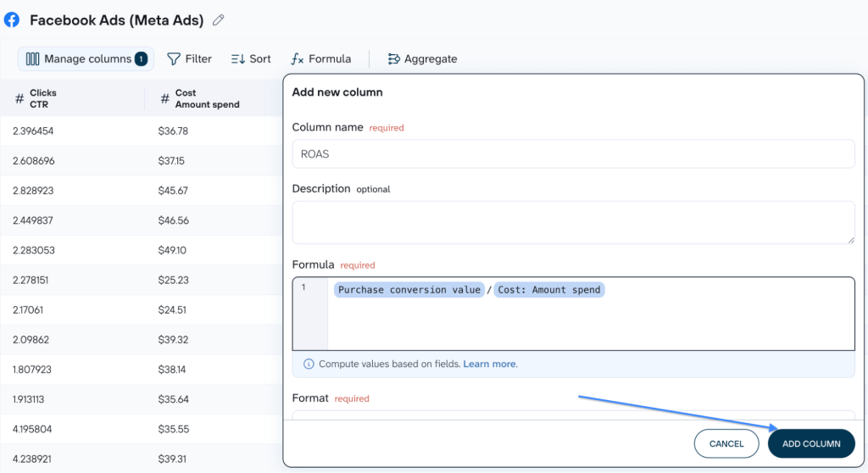This screenshot has width=868, height=473.
Task: Click the ADD COLUMN button
Action: (x=811, y=443)
